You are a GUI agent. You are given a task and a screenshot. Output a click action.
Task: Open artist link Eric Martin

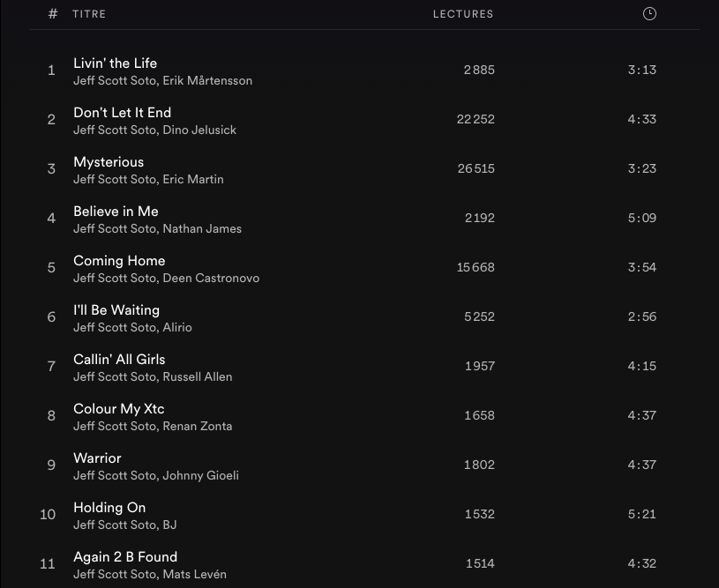pyautogui.click(x=193, y=180)
